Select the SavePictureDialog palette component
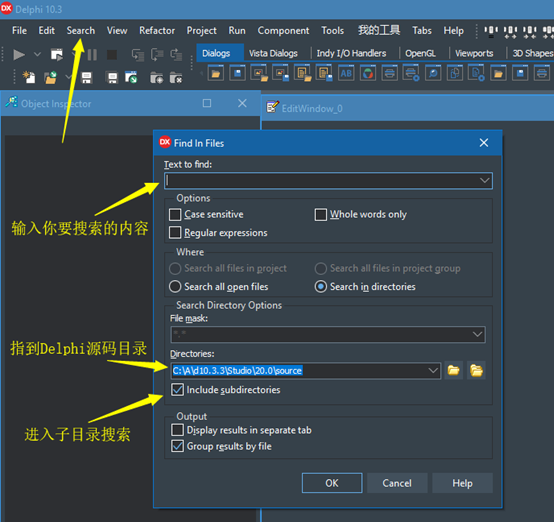The image size is (554, 522). click(x=281, y=73)
